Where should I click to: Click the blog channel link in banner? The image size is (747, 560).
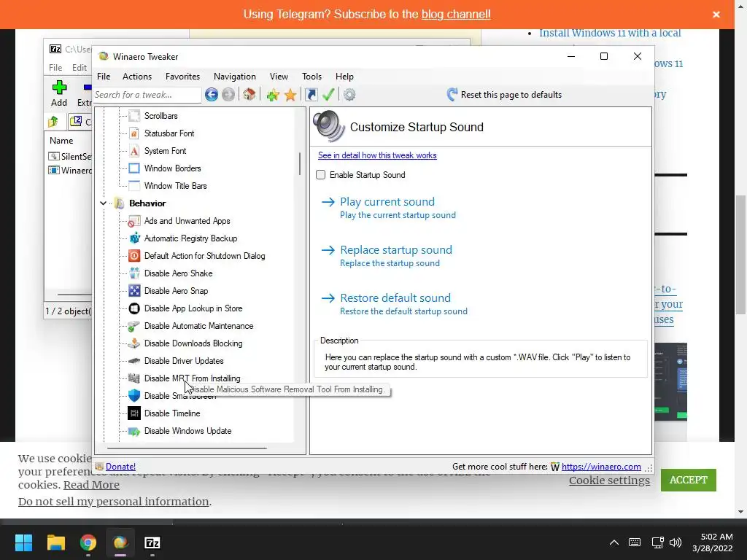[x=456, y=15]
